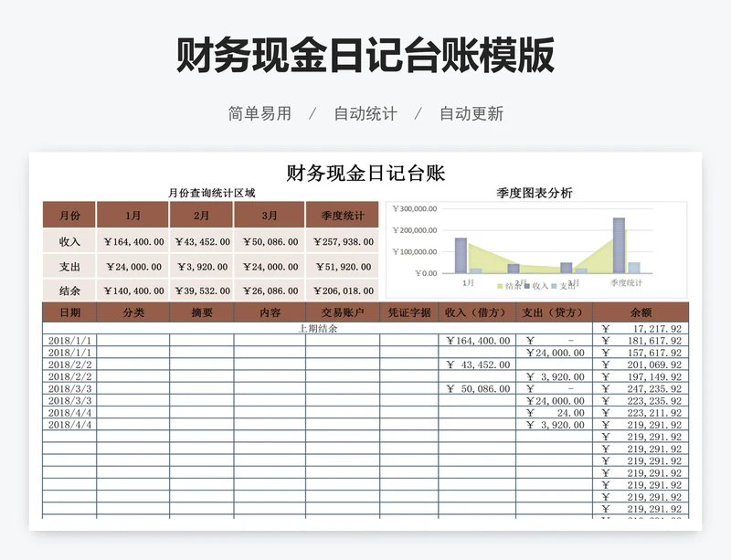731x560 pixels.
Task: Click the subtitle text 自动更新
Action: (471, 113)
